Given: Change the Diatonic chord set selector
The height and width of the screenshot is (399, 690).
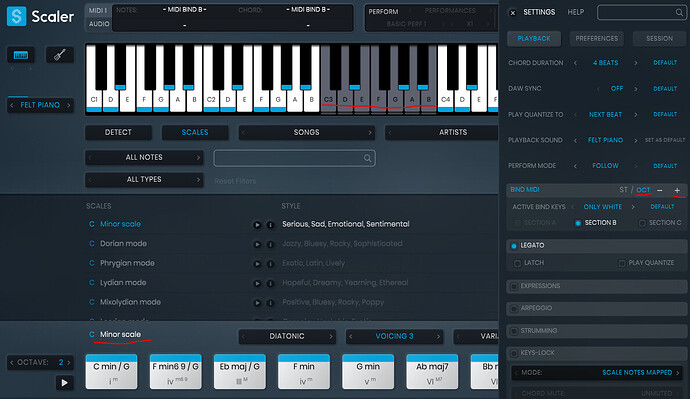Looking at the screenshot, I should click(x=287, y=336).
